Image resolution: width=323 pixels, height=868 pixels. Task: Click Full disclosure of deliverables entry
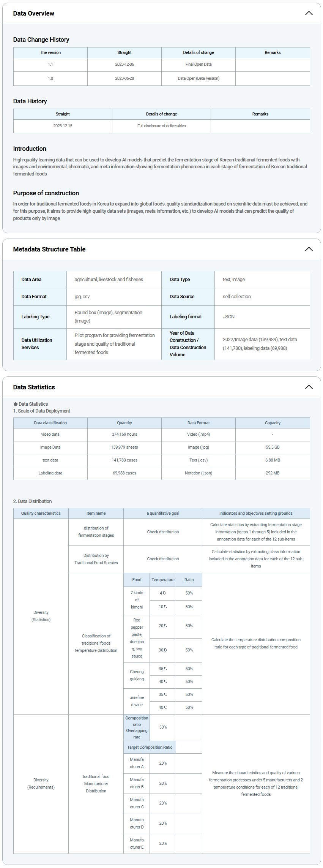point(161,126)
